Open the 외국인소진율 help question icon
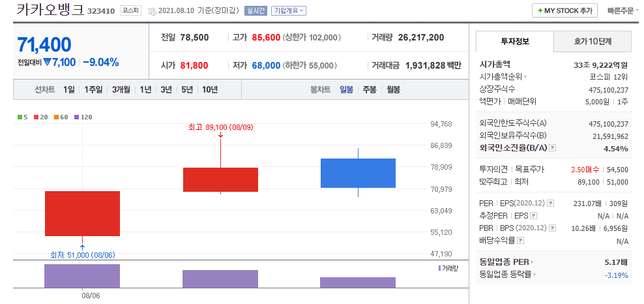Image resolution: width=644 pixels, height=304 pixels. tap(553, 148)
